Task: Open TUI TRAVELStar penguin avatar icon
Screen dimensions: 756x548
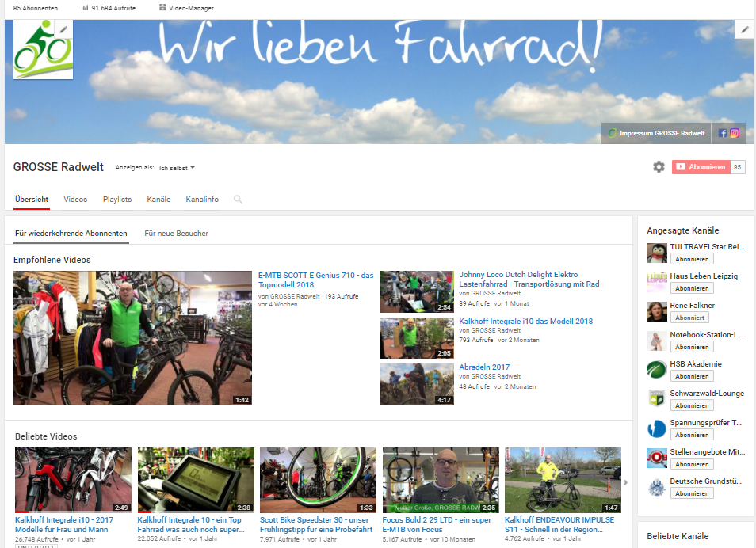Action: 657,253
